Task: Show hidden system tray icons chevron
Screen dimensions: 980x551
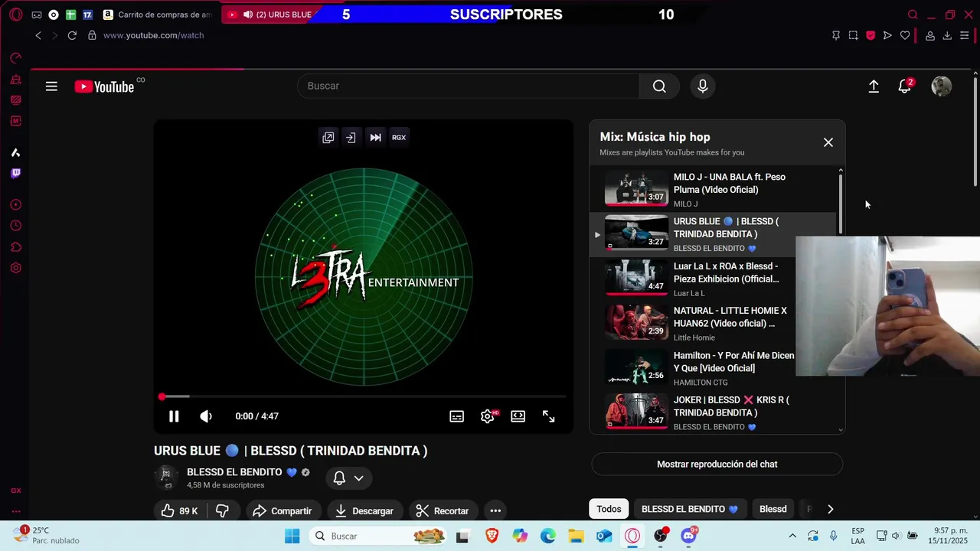Action: point(792,536)
